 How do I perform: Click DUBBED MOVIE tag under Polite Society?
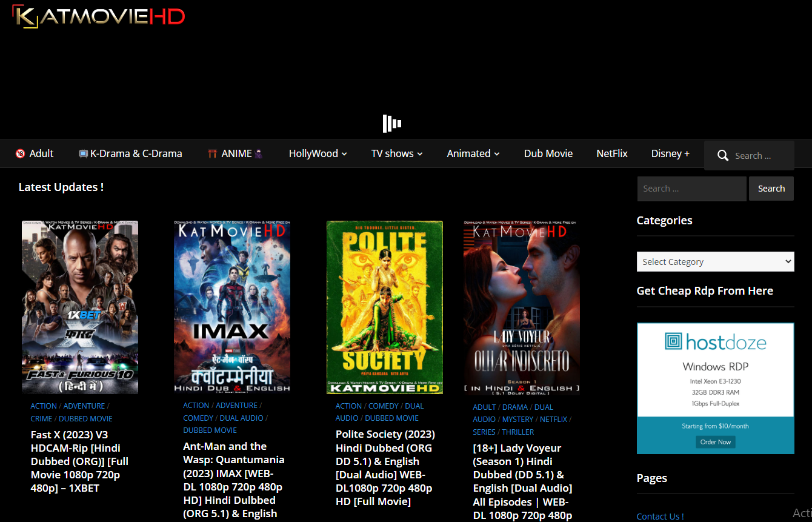pyautogui.click(x=392, y=418)
